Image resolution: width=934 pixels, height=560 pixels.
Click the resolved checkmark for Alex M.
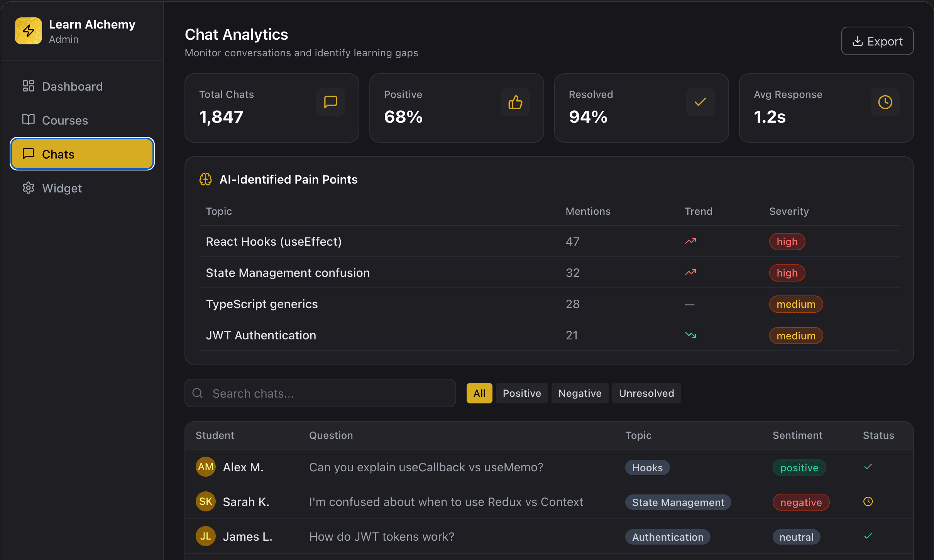pyautogui.click(x=868, y=467)
